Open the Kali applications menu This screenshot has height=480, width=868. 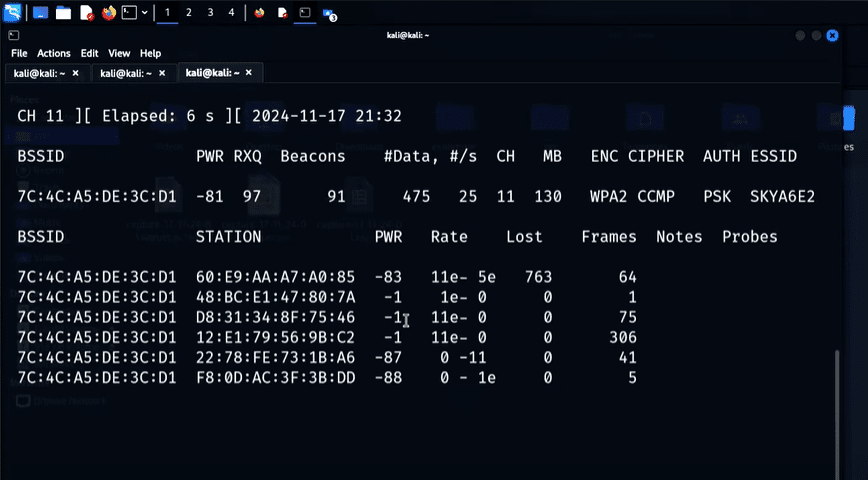(12, 13)
